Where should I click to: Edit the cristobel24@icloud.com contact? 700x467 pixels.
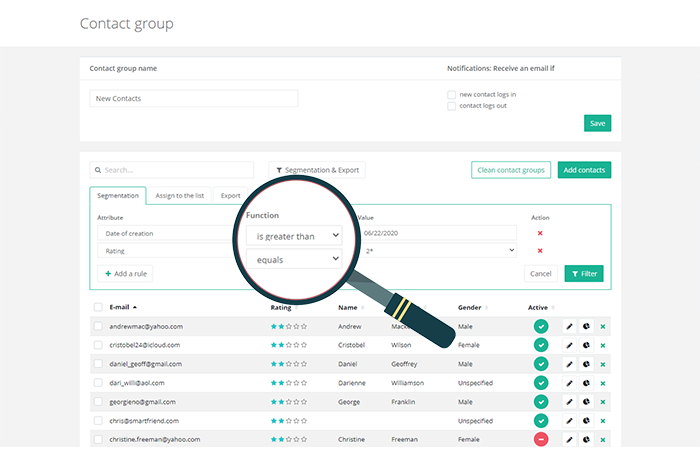(569, 345)
